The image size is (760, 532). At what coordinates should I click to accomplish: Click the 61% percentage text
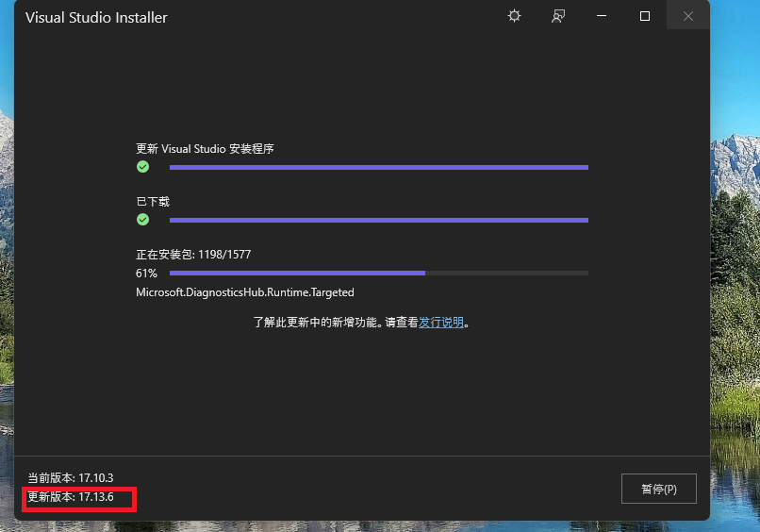coord(146,273)
